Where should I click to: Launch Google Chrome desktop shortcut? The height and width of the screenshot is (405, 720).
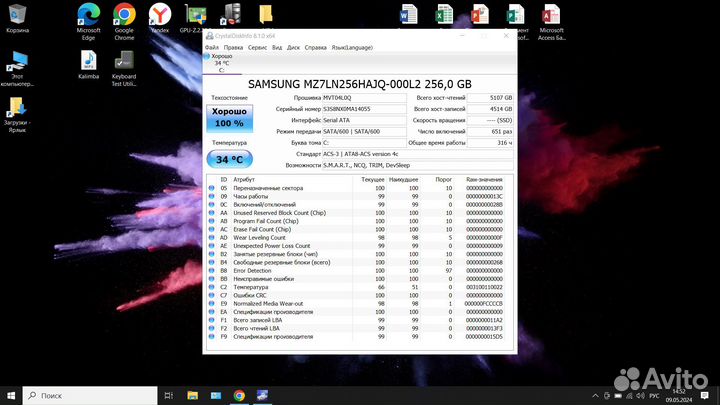124,21
